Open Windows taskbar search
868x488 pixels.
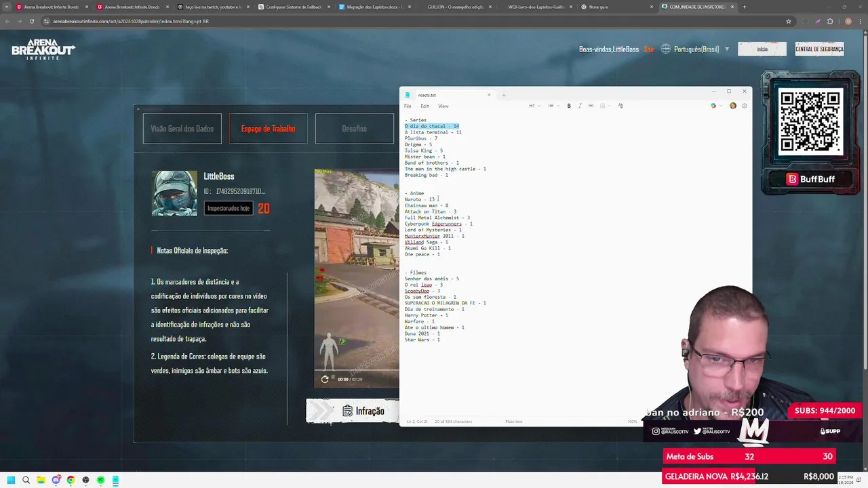(x=26, y=480)
